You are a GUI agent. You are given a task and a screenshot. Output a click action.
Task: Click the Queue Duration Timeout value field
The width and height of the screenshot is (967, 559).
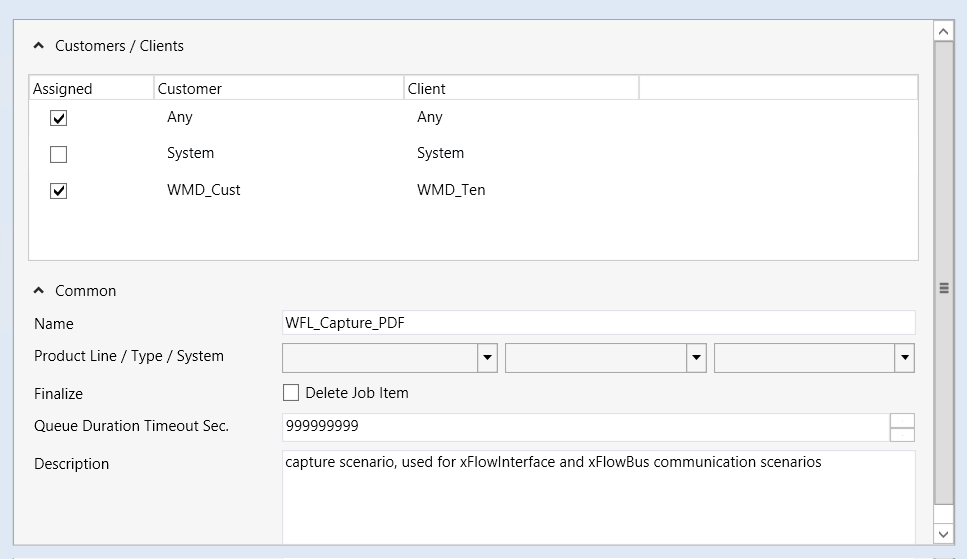coord(586,427)
